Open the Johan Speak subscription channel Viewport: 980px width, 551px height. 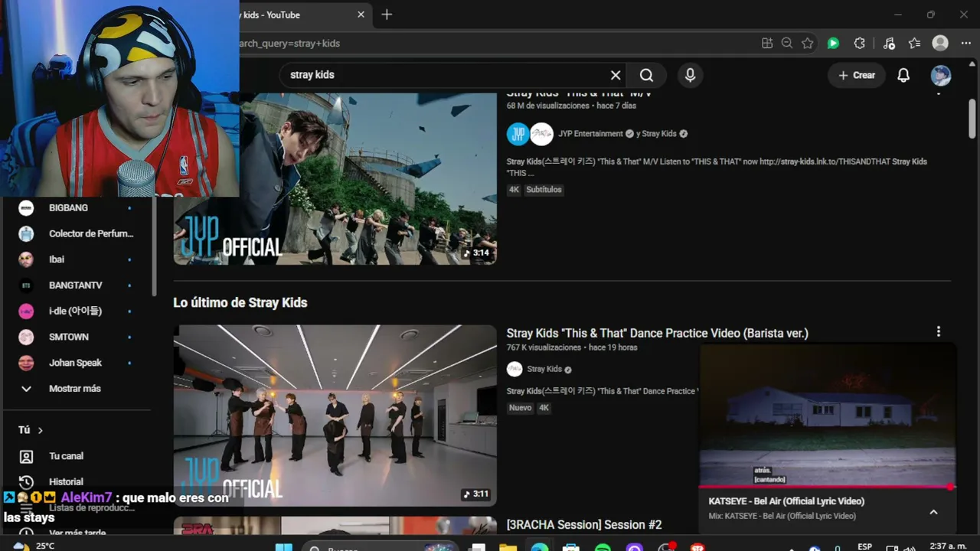pos(77,363)
